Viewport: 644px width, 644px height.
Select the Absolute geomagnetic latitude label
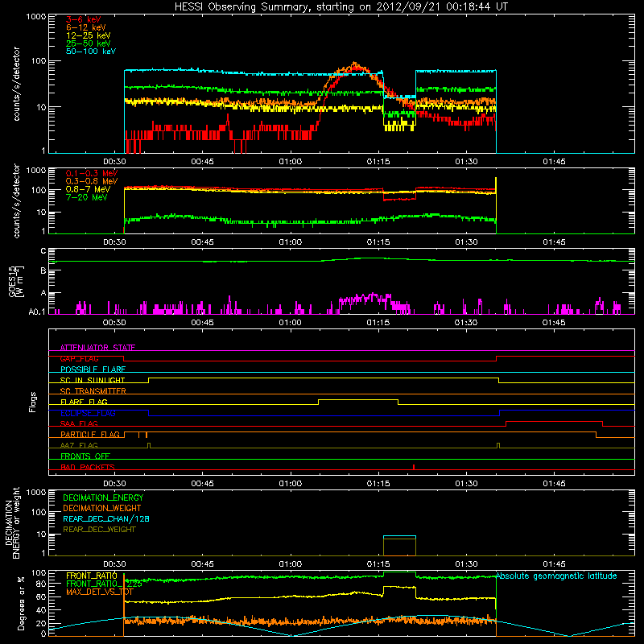[556, 576]
